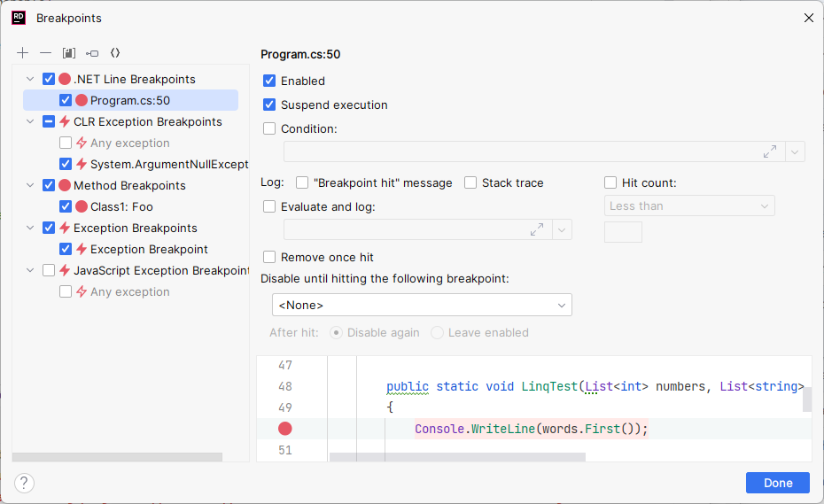Group breakpoints by file icon
Image resolution: width=824 pixels, height=504 pixels.
coord(69,52)
